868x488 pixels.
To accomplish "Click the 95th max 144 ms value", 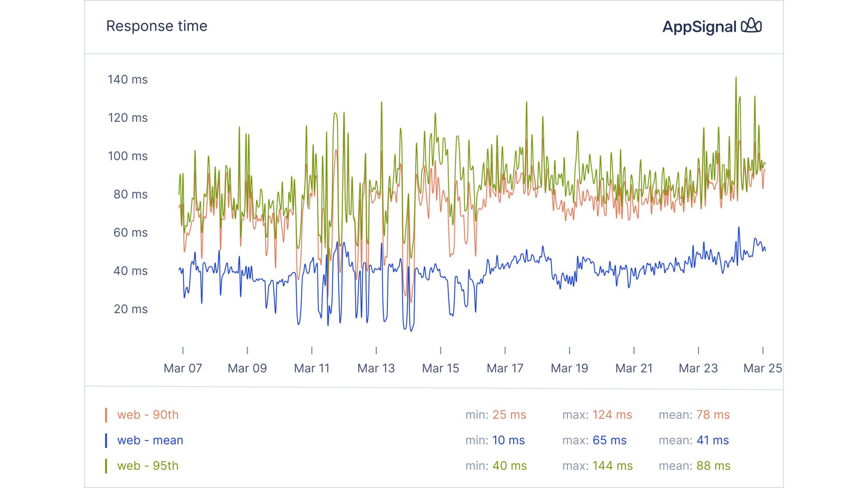I will point(613,466).
